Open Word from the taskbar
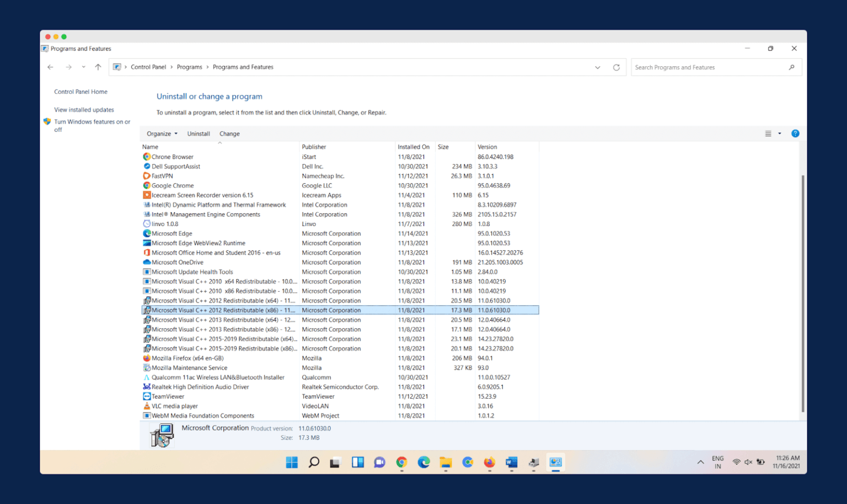Screen dimensions: 847x504 511,462
